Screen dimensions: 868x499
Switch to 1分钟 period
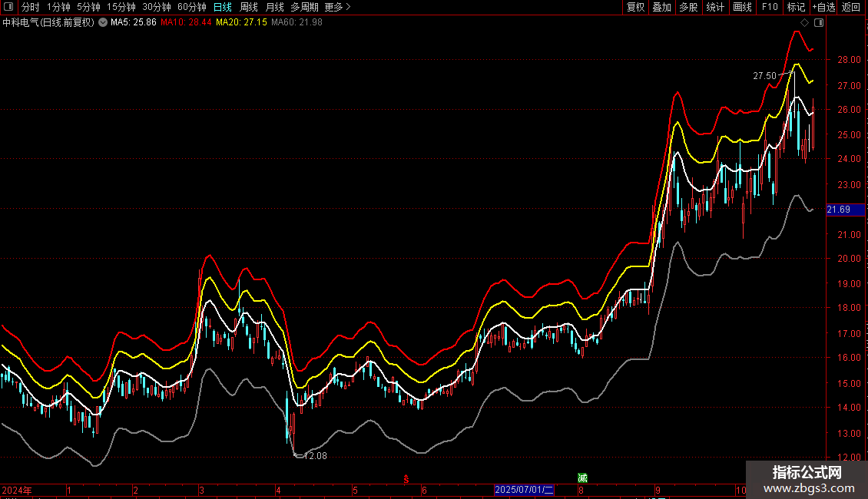click(x=58, y=7)
